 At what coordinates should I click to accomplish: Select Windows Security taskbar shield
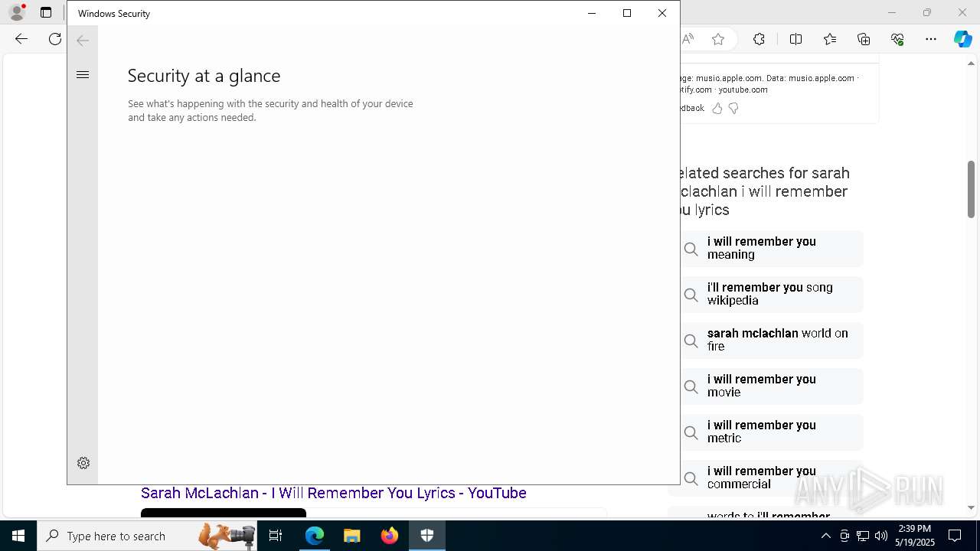427,536
